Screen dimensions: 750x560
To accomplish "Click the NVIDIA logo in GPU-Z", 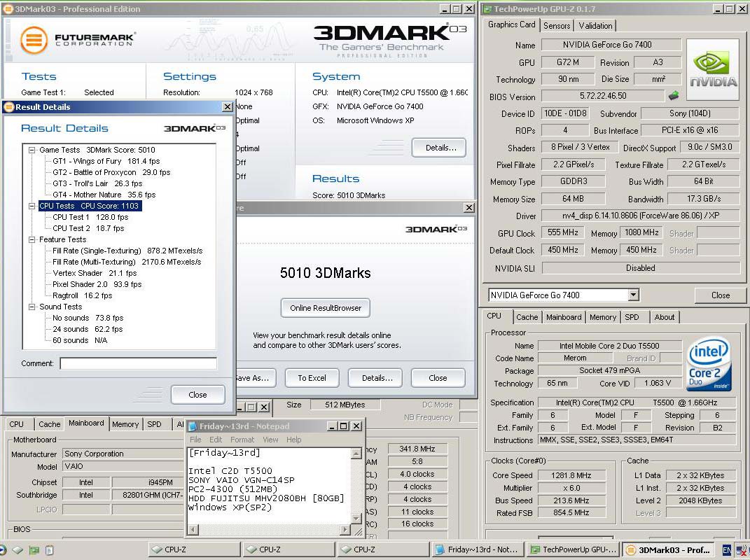I will [713, 70].
